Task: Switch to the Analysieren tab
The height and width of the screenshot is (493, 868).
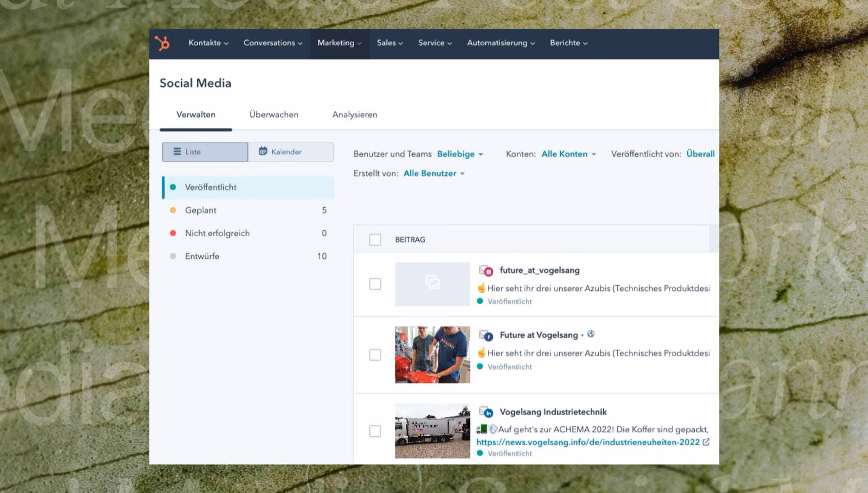Action: (x=355, y=114)
